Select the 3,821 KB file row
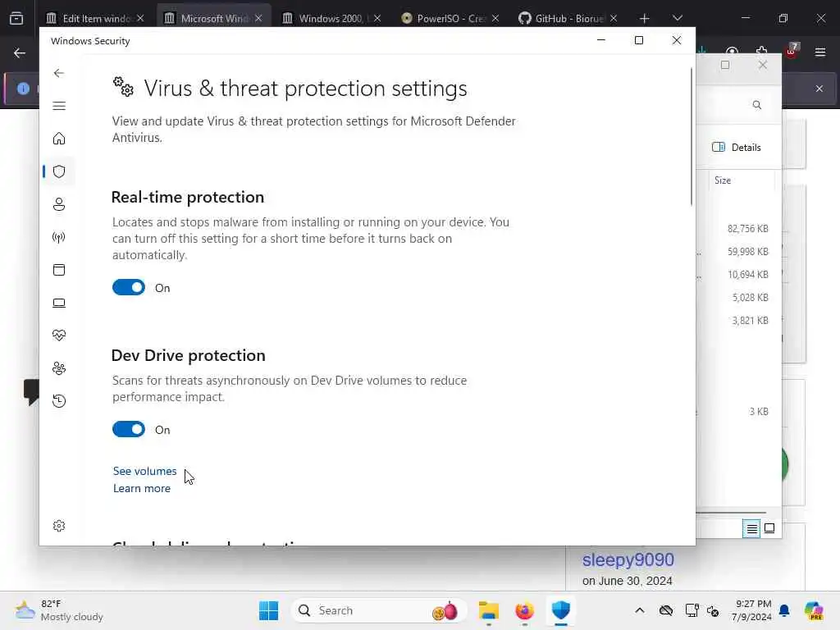 pyautogui.click(x=750, y=321)
